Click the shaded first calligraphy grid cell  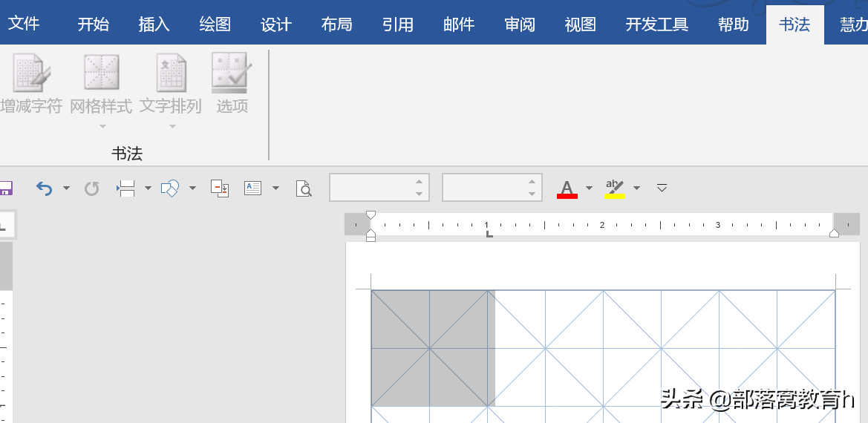(433, 348)
